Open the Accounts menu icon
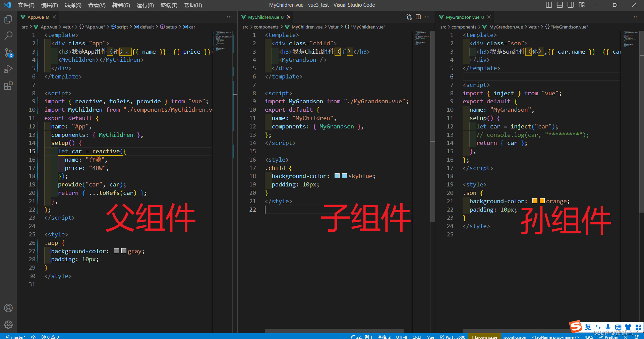Screen dimensions: 644x339 coord(8,308)
